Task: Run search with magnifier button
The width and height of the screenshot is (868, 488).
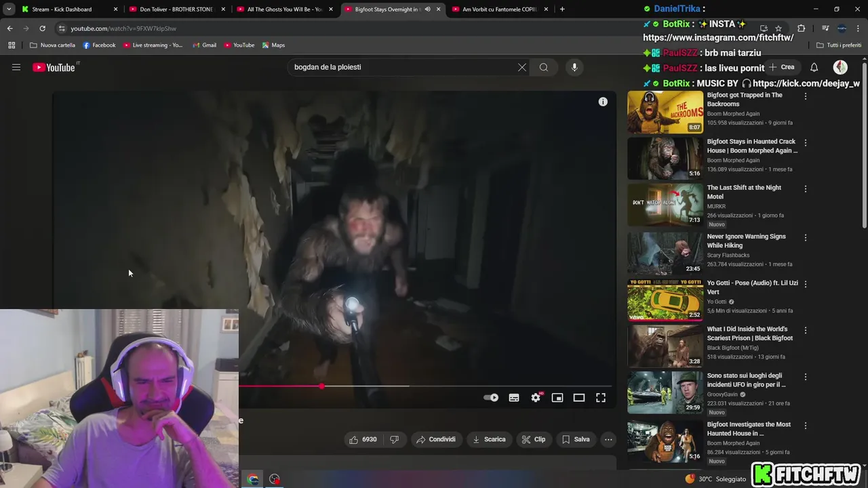Action: (x=544, y=67)
